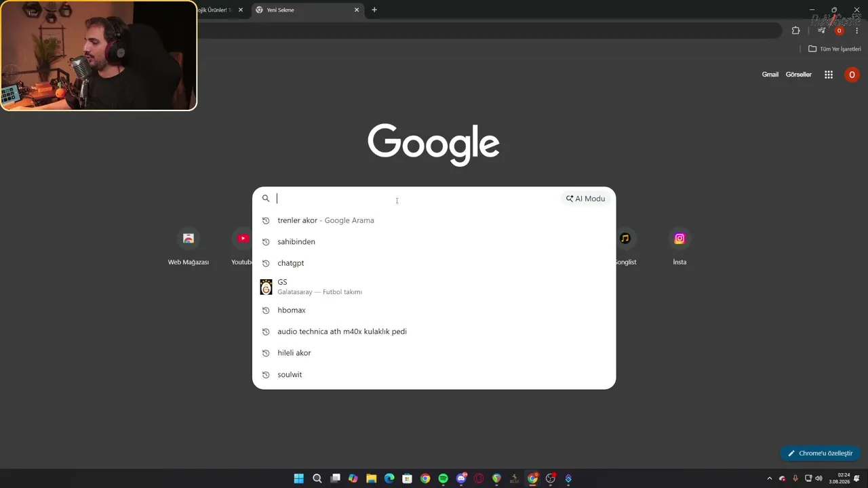Image resolution: width=868 pixels, height=488 pixels.
Task: Open File Explorer from the taskbar
Action: click(371, 479)
